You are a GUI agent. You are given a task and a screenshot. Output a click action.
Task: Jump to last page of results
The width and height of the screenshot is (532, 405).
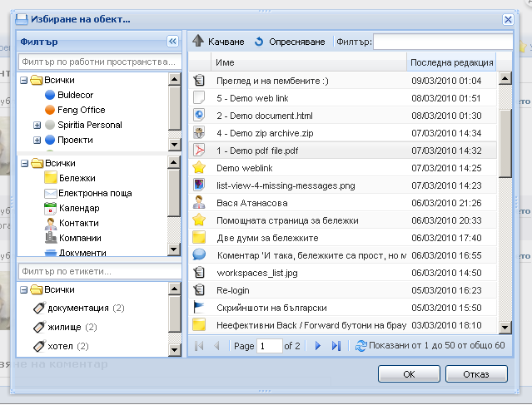336,345
